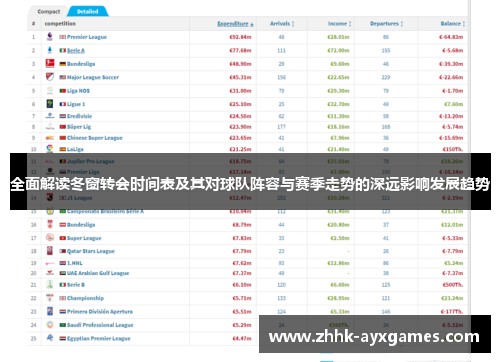Viewport: 500px width, 362px height.
Task: Open the LaLiga link
Action: coord(75,149)
